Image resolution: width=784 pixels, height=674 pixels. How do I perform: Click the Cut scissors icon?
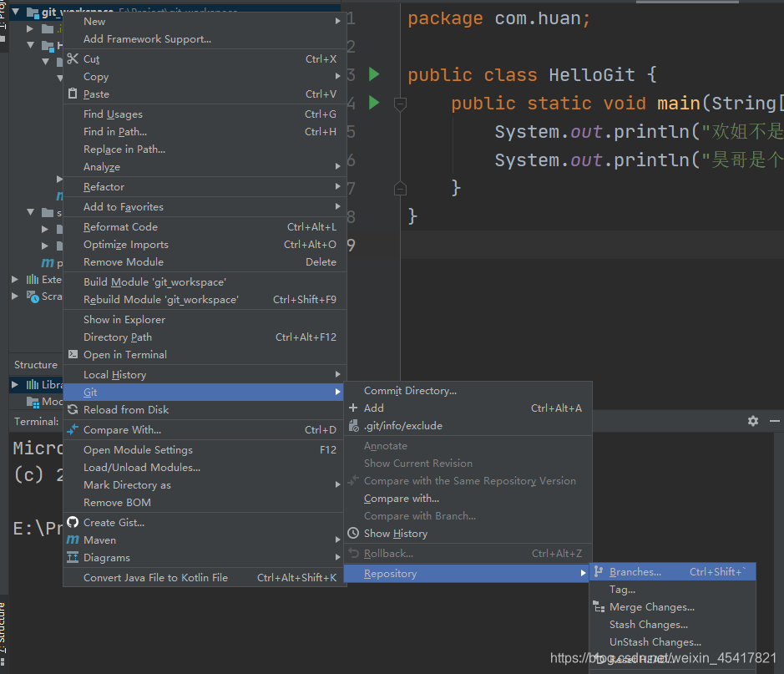pyautogui.click(x=73, y=59)
